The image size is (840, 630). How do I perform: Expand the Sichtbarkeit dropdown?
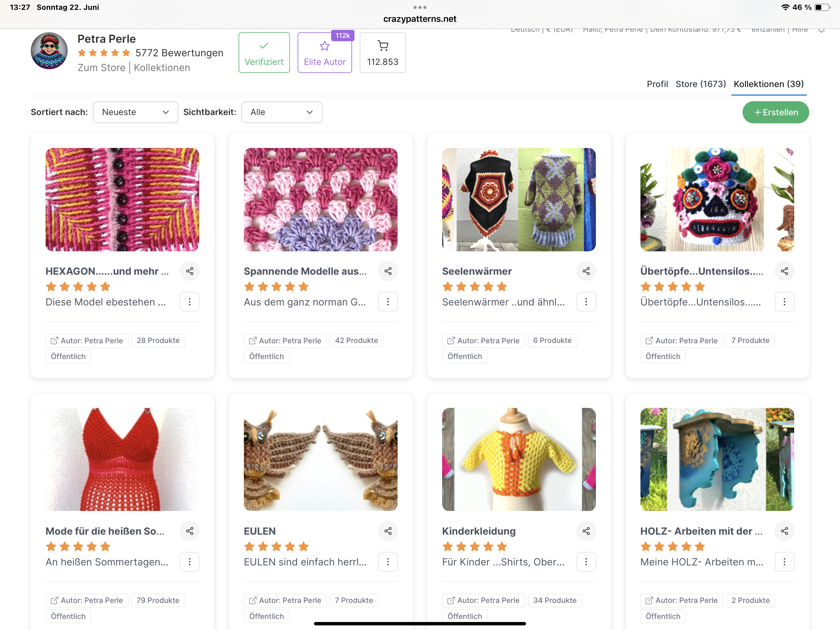point(281,112)
